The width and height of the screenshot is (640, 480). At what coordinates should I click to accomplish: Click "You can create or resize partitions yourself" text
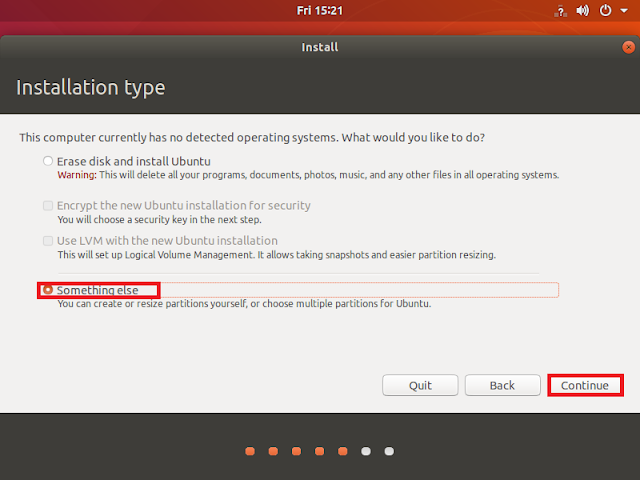pos(244,304)
